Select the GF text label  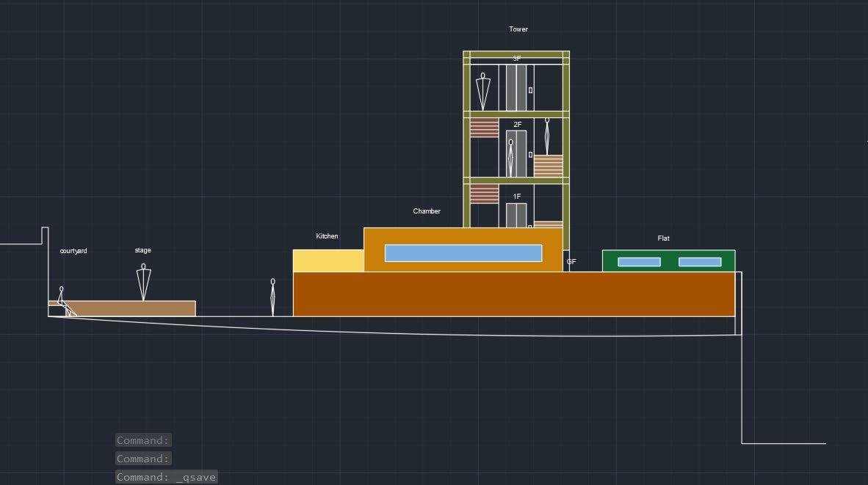coord(571,261)
